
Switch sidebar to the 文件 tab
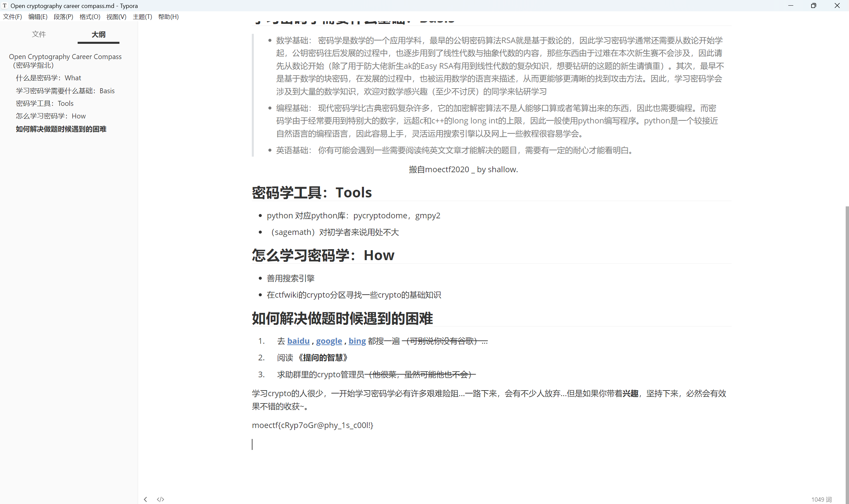(x=39, y=34)
